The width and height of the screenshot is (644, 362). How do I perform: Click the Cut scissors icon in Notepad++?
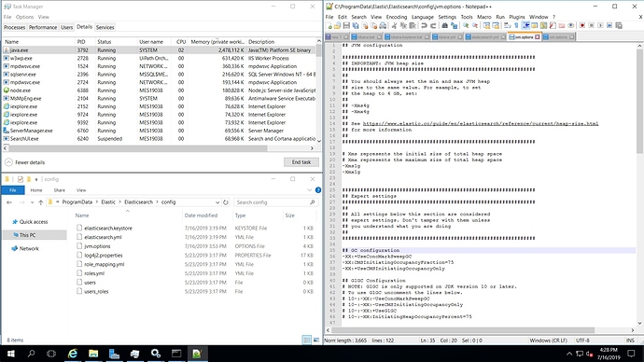[394, 25]
